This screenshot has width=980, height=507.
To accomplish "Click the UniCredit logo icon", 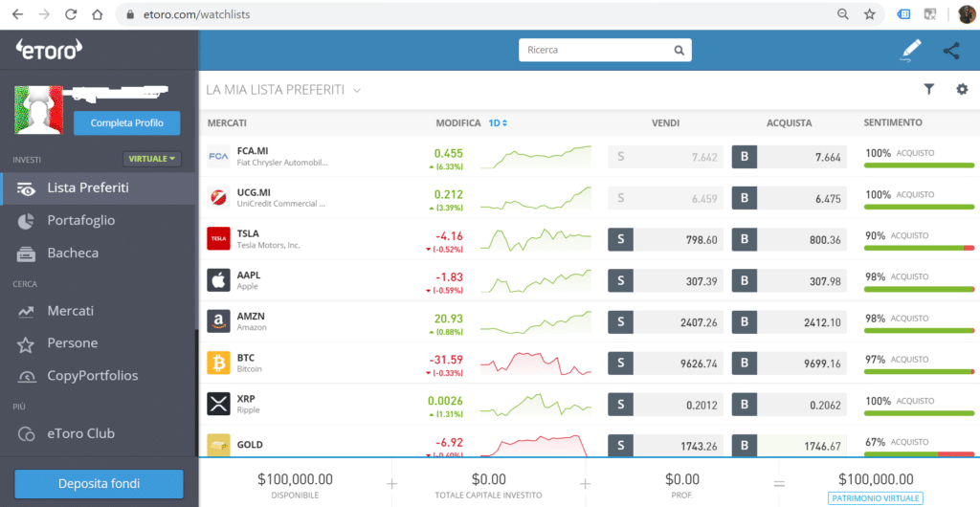I will click(x=219, y=197).
